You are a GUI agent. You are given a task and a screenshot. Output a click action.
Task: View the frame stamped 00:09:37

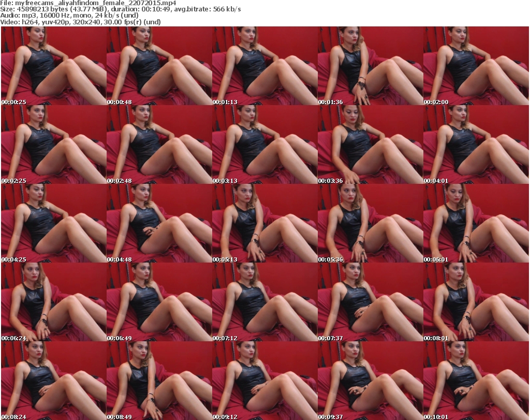pos(370,381)
